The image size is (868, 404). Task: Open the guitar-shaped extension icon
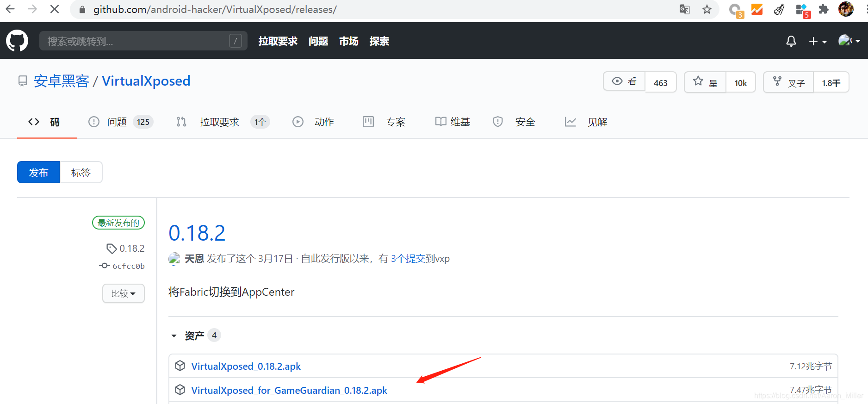(x=779, y=9)
